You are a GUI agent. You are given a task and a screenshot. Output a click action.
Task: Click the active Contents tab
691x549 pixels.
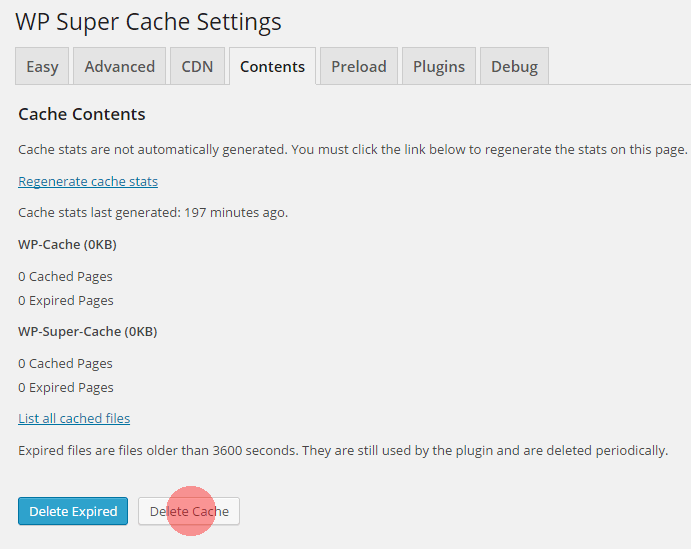click(272, 67)
